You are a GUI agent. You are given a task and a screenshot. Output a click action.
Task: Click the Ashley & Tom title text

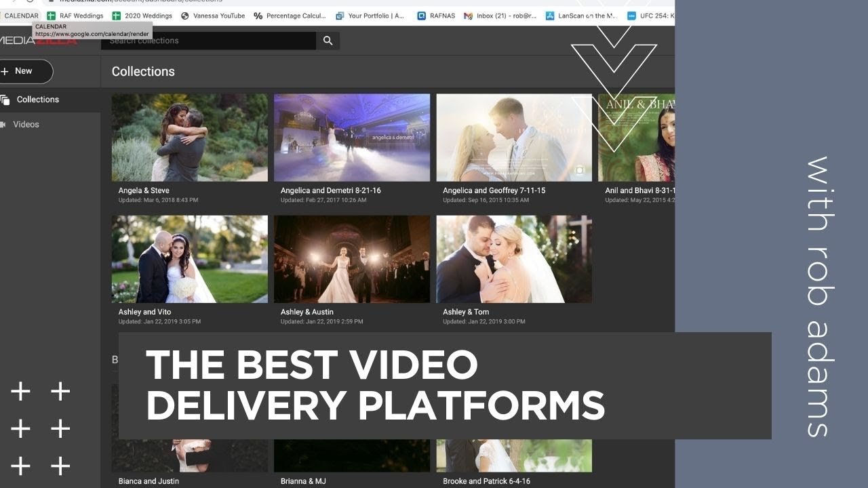tap(466, 312)
